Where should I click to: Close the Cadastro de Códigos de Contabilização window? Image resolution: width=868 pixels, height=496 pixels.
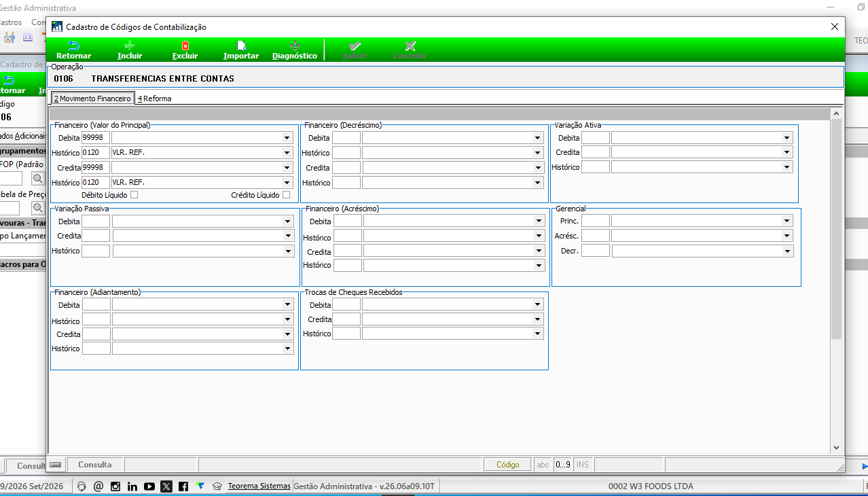tap(835, 26)
